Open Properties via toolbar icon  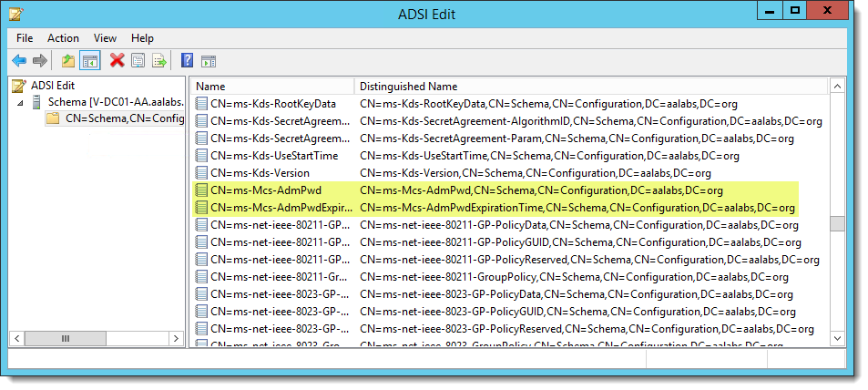[x=138, y=61]
